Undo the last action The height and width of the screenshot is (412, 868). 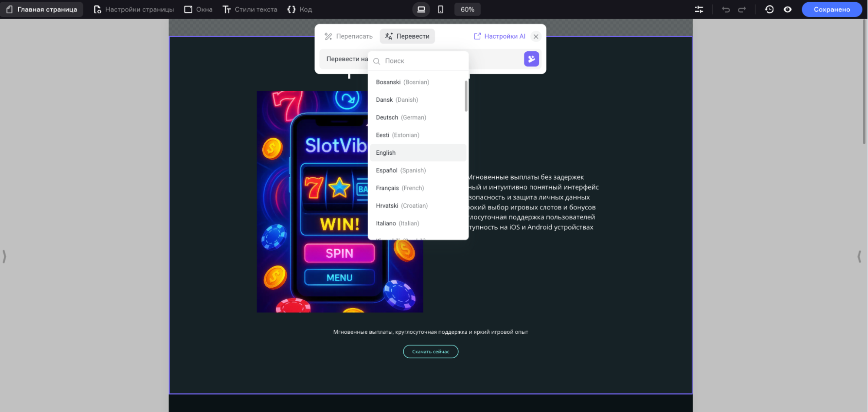click(726, 9)
